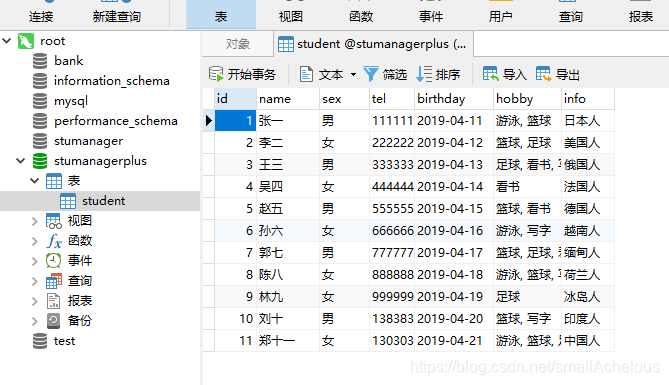The image size is (669, 385).
Task: Select the bank database icon
Action: pyautogui.click(x=40, y=61)
